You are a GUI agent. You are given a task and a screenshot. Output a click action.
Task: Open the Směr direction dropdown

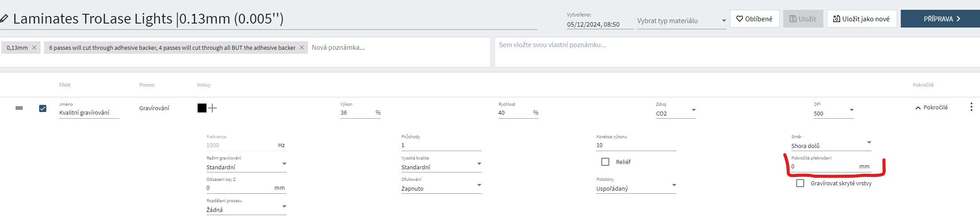[830, 145]
